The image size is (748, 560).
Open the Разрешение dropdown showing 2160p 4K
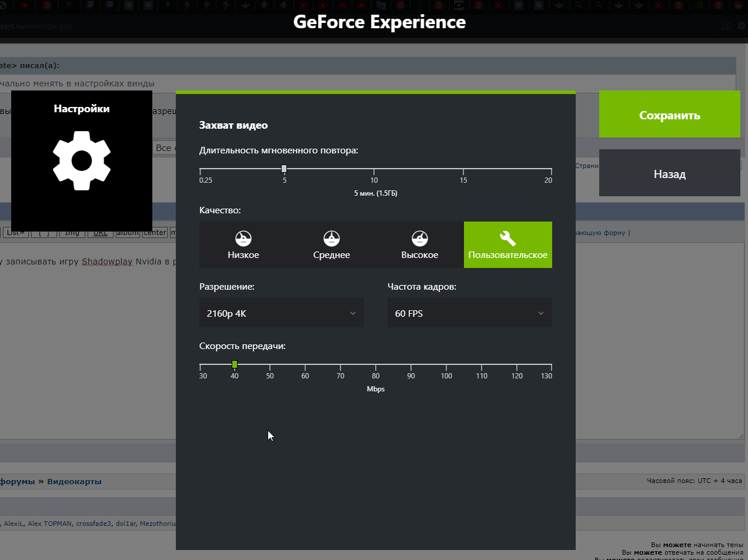282,313
